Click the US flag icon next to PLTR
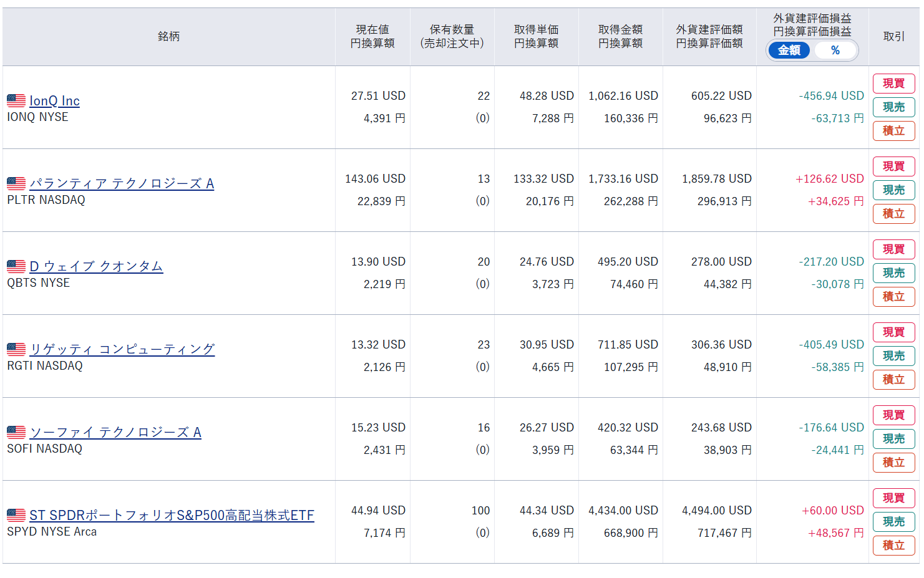Screen dimensions: 924x578 pos(16,183)
